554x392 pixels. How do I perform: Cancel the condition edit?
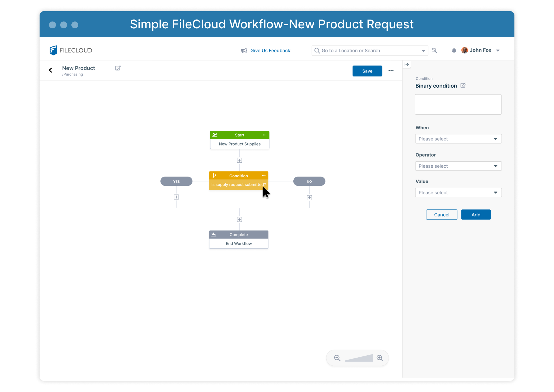(x=442, y=215)
